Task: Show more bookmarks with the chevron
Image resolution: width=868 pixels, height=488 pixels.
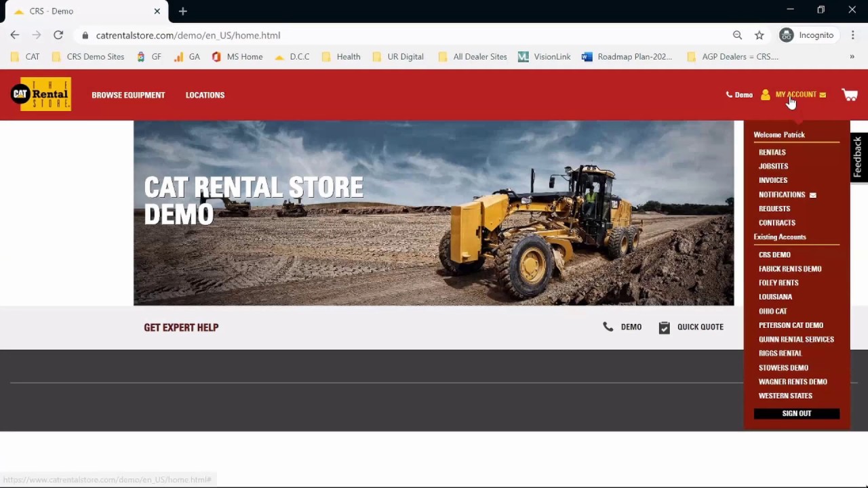Action: click(x=852, y=57)
